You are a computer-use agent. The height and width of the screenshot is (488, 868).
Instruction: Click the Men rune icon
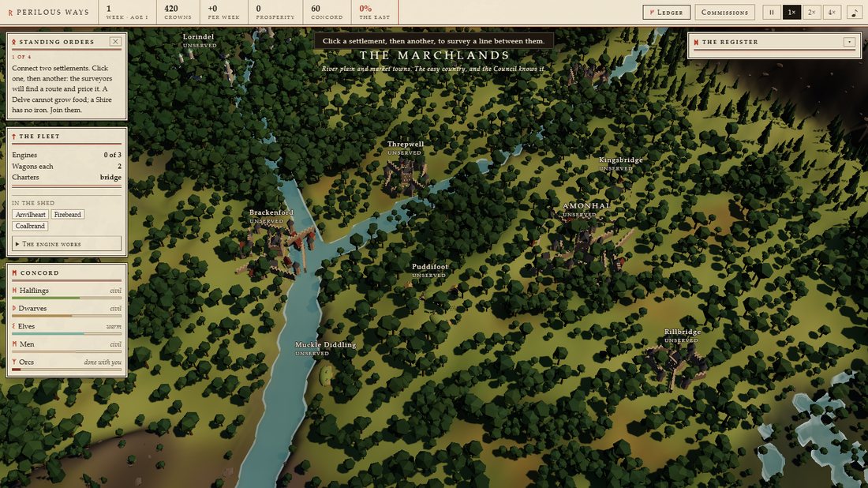(14, 344)
